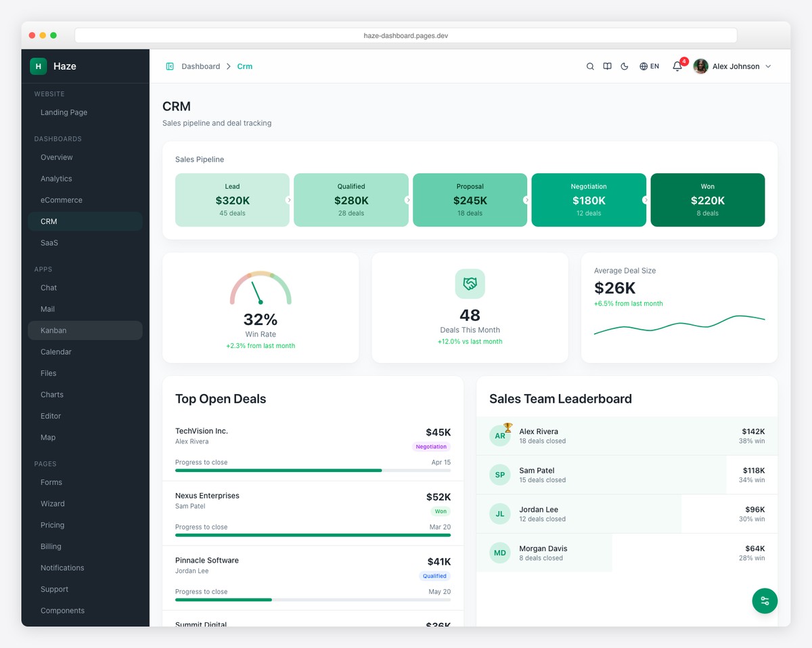Open notifications via the bell icon
This screenshot has height=648, width=812.
point(677,66)
